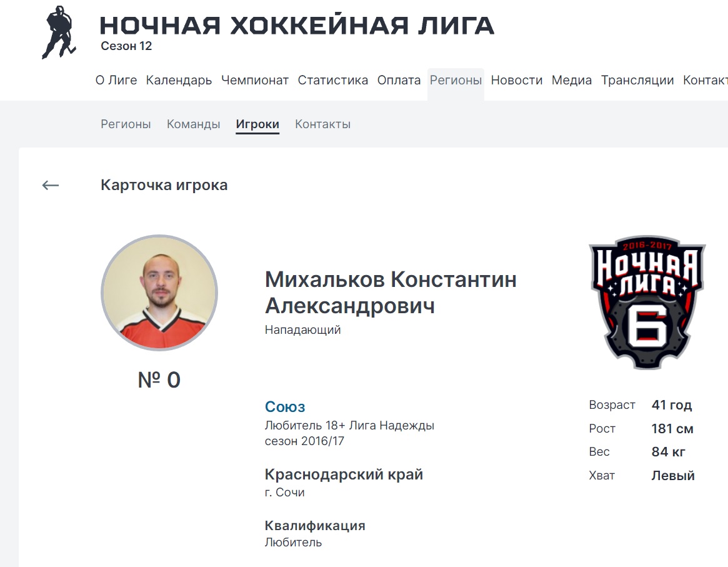Open the О Лиге menu item
The height and width of the screenshot is (567, 728).
116,81
